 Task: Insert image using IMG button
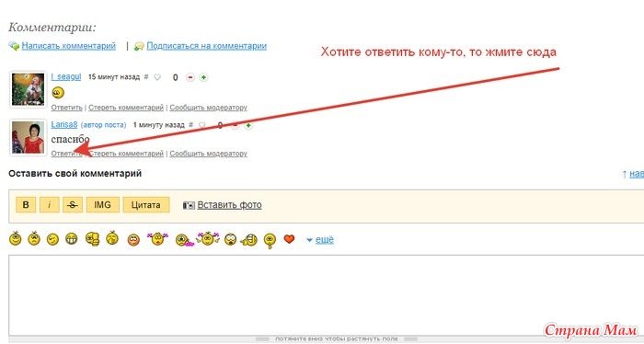click(x=103, y=204)
